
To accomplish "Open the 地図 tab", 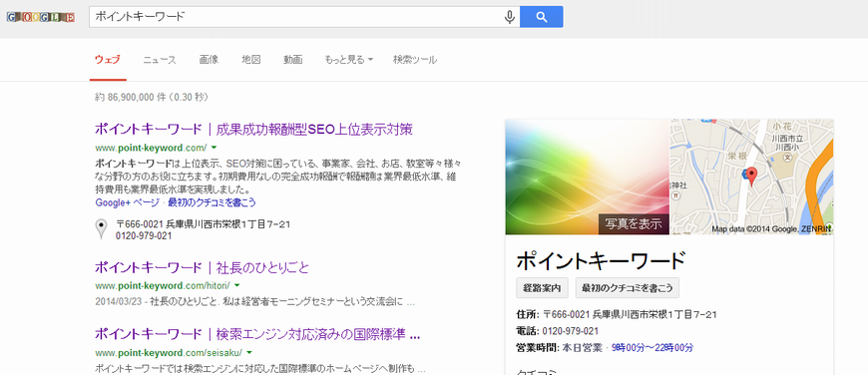I will (x=250, y=60).
